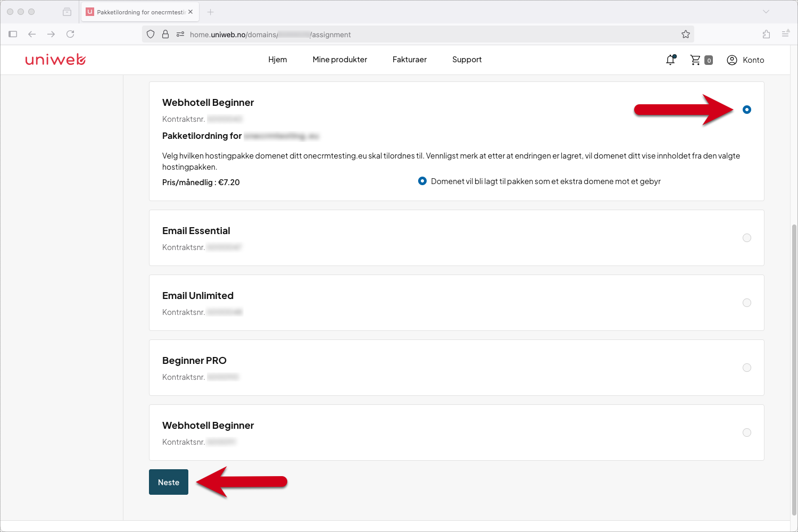Select the last Webhotell Beginner radio button
The height and width of the screenshot is (532, 798).
point(747,433)
